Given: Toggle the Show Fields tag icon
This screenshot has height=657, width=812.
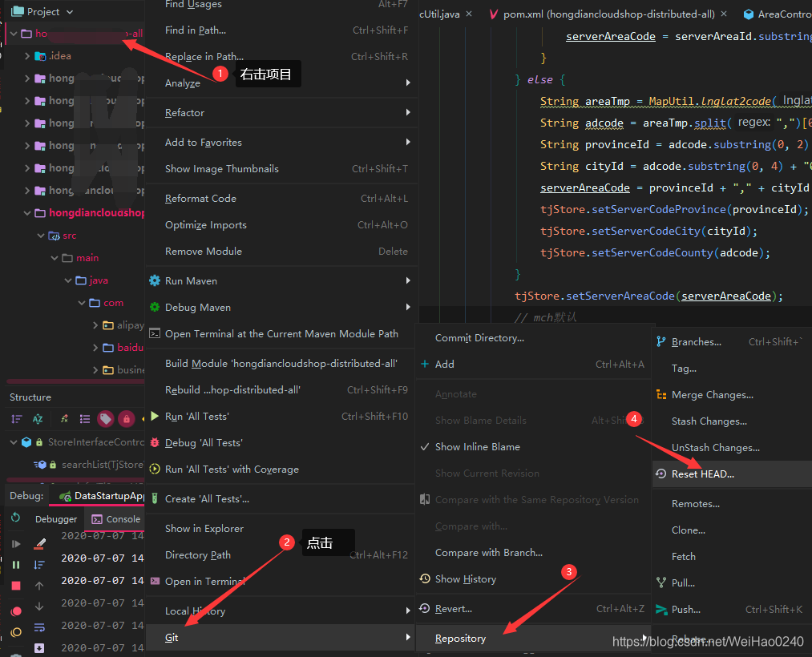Looking at the screenshot, I should (106, 419).
